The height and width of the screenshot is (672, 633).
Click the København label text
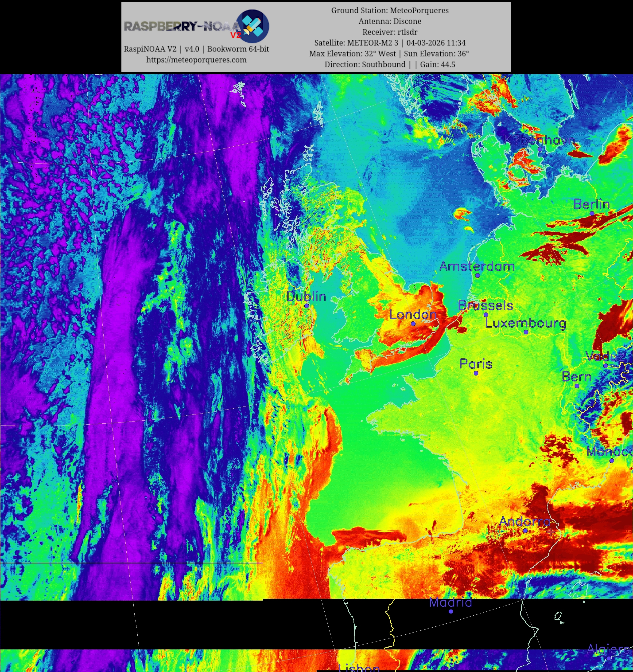pyautogui.click(x=539, y=140)
